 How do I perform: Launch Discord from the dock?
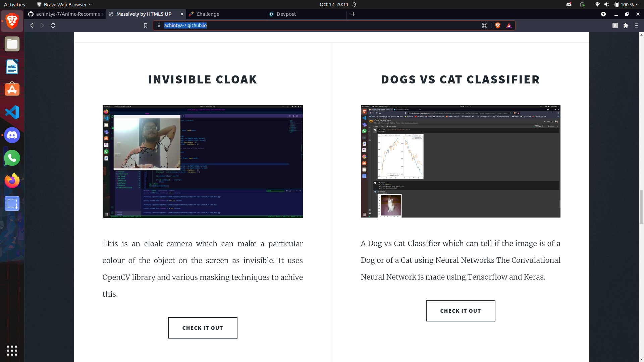[12, 135]
